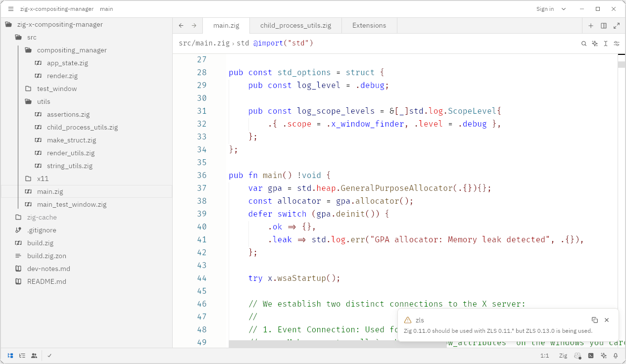Dismiss the zls notification
The image size is (626, 364).
pyautogui.click(x=607, y=320)
